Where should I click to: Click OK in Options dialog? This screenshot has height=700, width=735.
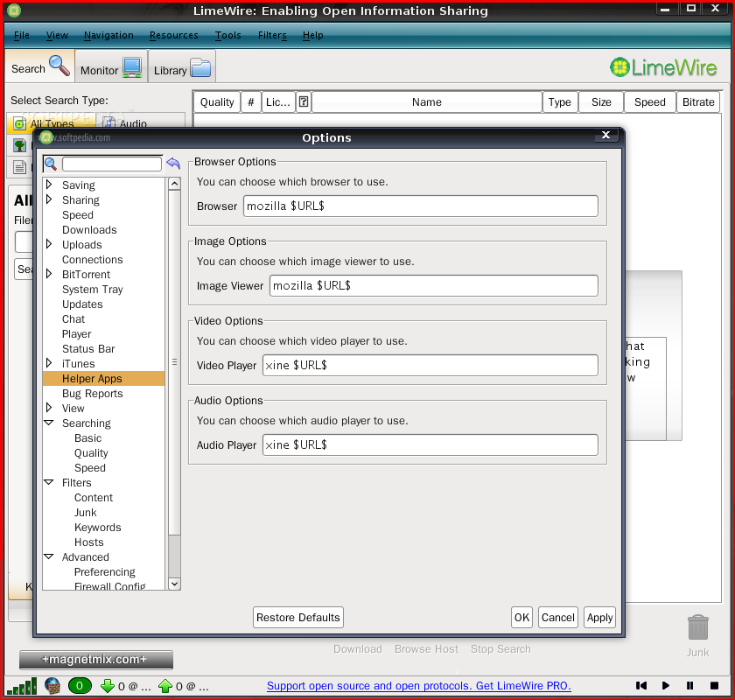pos(521,618)
